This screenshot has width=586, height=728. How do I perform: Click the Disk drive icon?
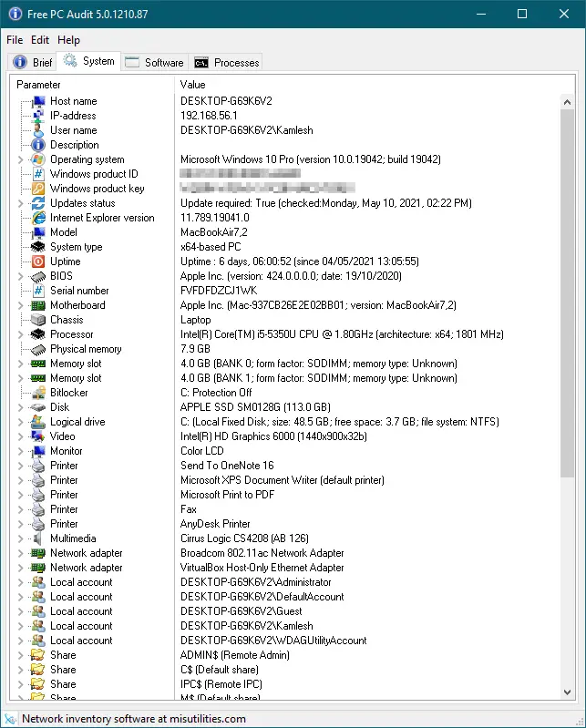point(38,407)
